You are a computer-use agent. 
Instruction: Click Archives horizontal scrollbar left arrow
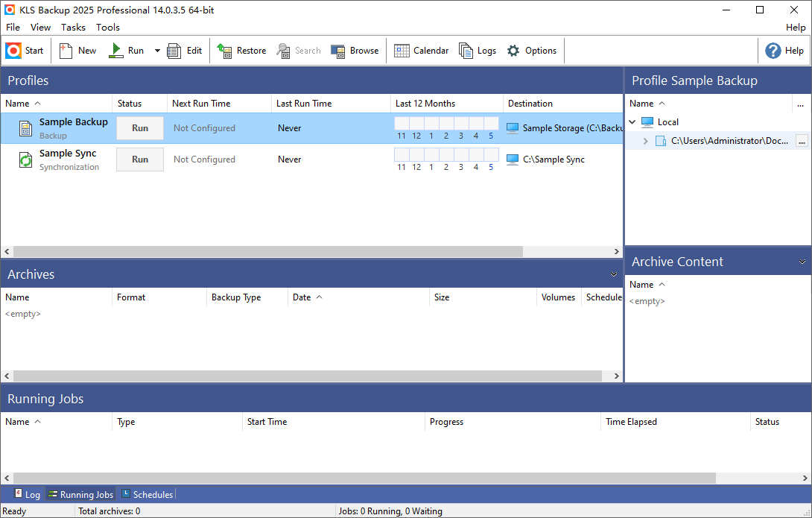coord(7,376)
